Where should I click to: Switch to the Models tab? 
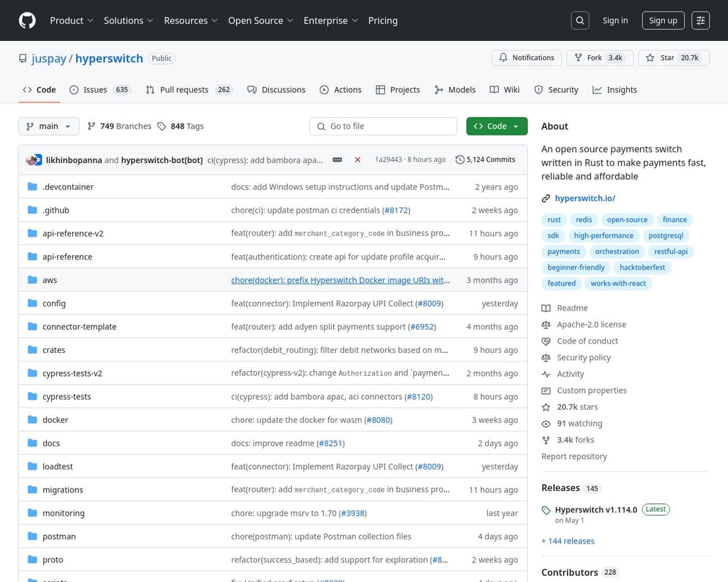tap(454, 90)
